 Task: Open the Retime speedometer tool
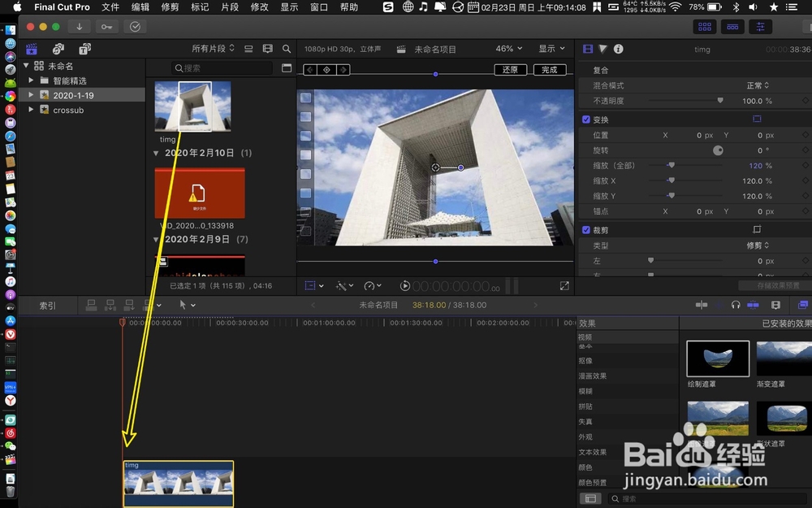coord(368,285)
